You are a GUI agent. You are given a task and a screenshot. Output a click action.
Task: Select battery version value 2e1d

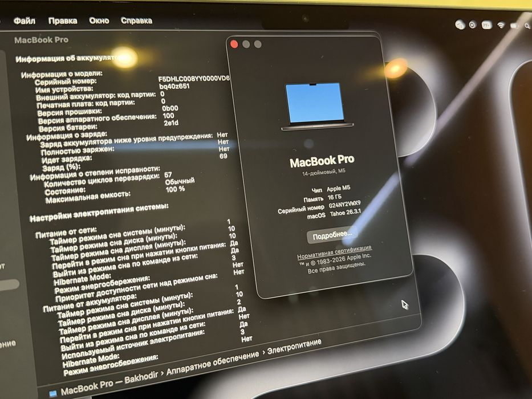[x=171, y=123]
